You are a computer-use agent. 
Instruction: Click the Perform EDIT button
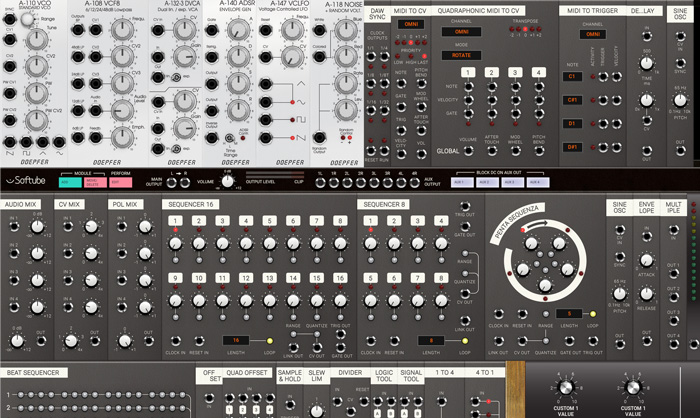pos(121,182)
